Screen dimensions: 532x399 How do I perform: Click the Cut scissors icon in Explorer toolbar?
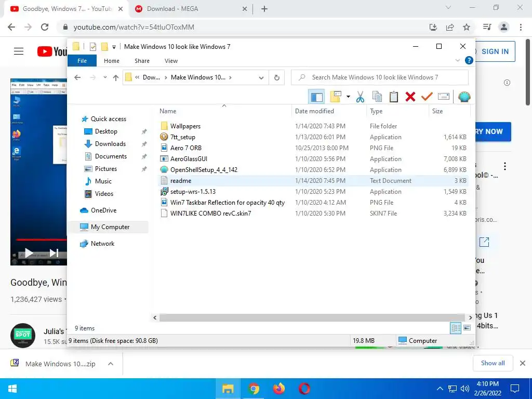pyautogui.click(x=360, y=97)
